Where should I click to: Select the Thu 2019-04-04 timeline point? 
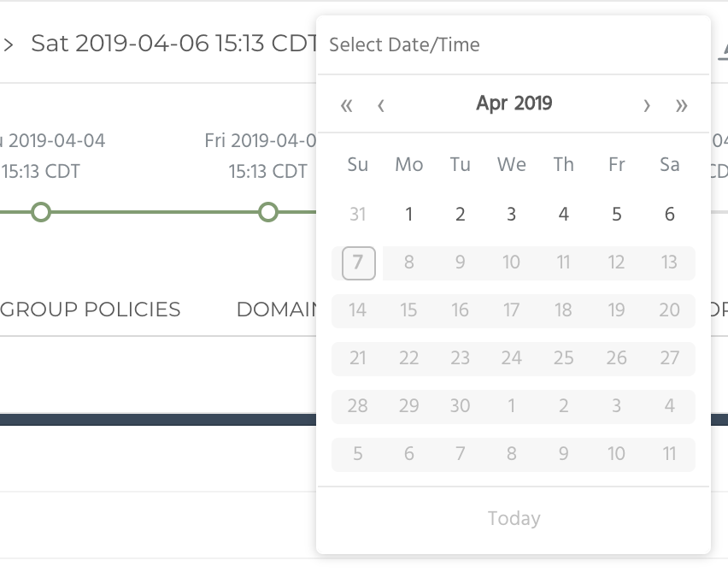pos(40,212)
